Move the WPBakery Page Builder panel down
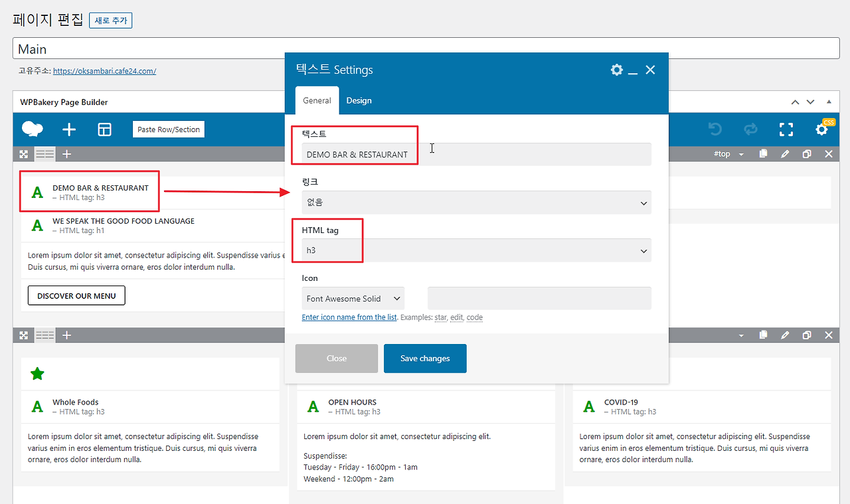 pyautogui.click(x=810, y=102)
